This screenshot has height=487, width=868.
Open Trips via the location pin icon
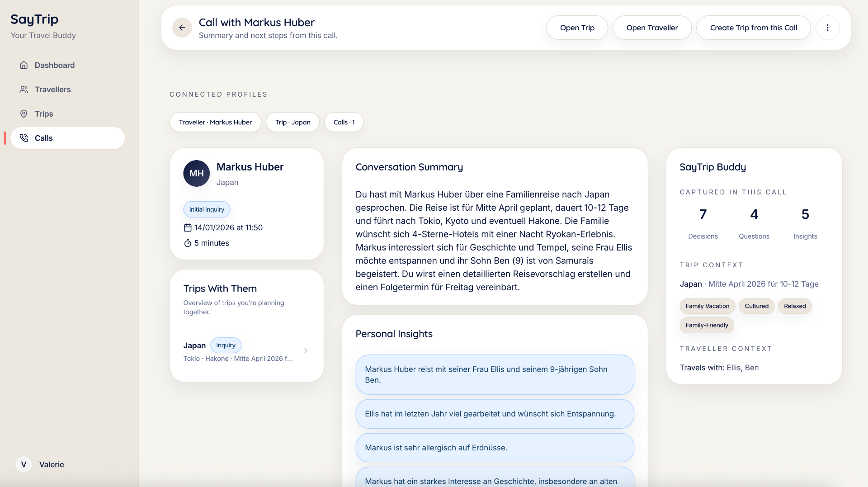24,113
